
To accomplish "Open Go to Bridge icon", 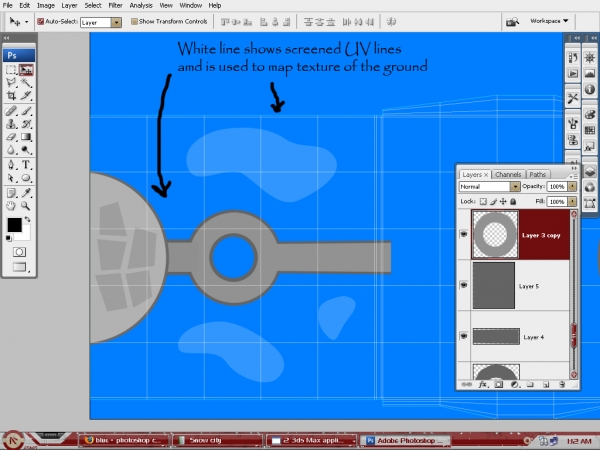I will tap(512, 22).
